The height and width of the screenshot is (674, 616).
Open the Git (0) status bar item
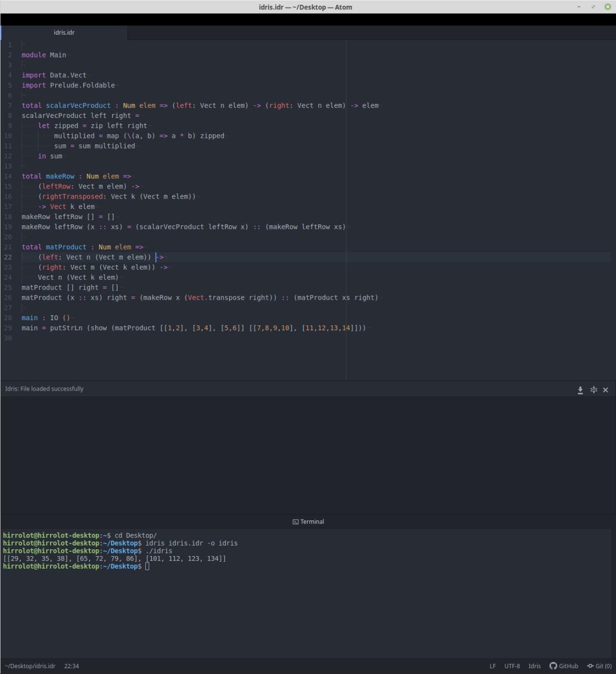[x=599, y=666]
